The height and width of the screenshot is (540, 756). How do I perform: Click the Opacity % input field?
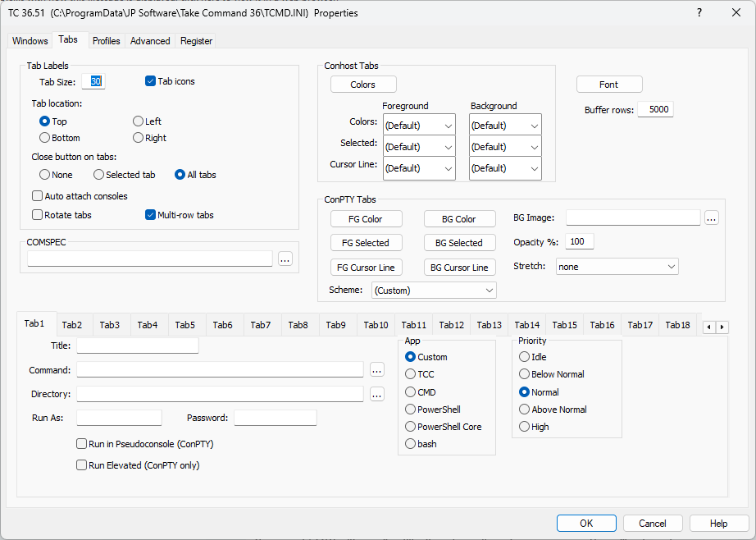coord(580,241)
